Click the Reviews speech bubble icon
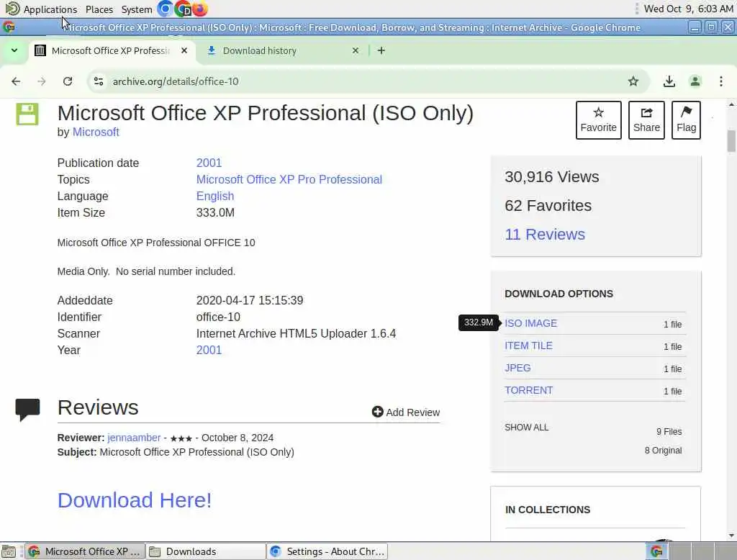Image resolution: width=737 pixels, height=560 pixels. (28, 410)
